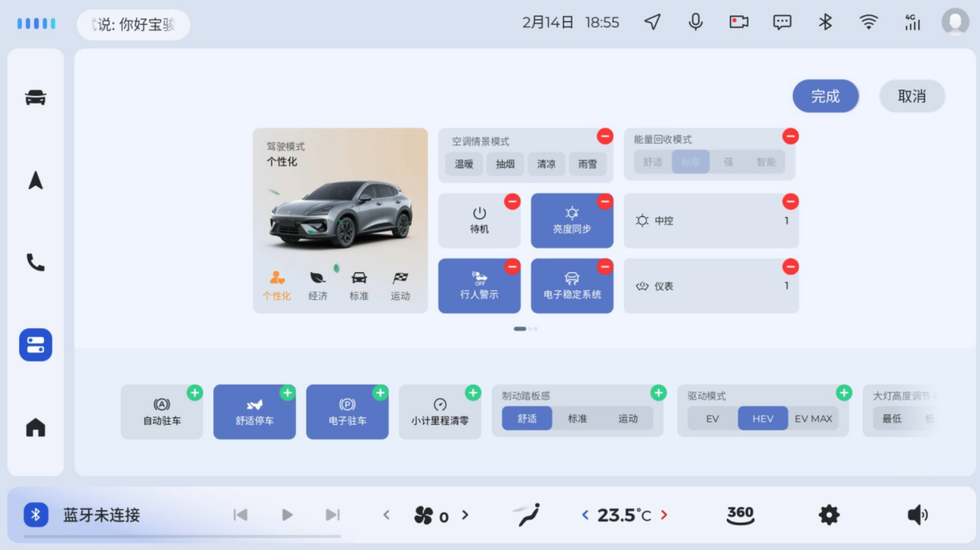Remove the 能量回收模式 card
This screenshot has height=550, width=980.
790,136
